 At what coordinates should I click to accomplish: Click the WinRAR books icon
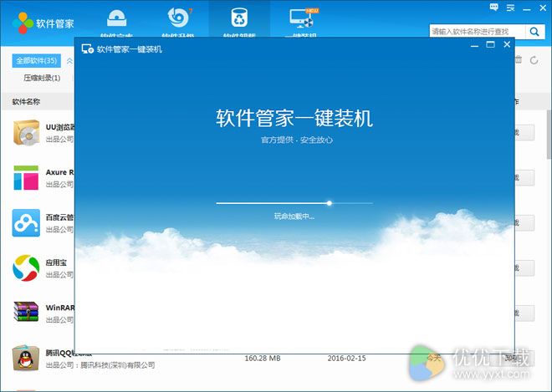point(26,312)
